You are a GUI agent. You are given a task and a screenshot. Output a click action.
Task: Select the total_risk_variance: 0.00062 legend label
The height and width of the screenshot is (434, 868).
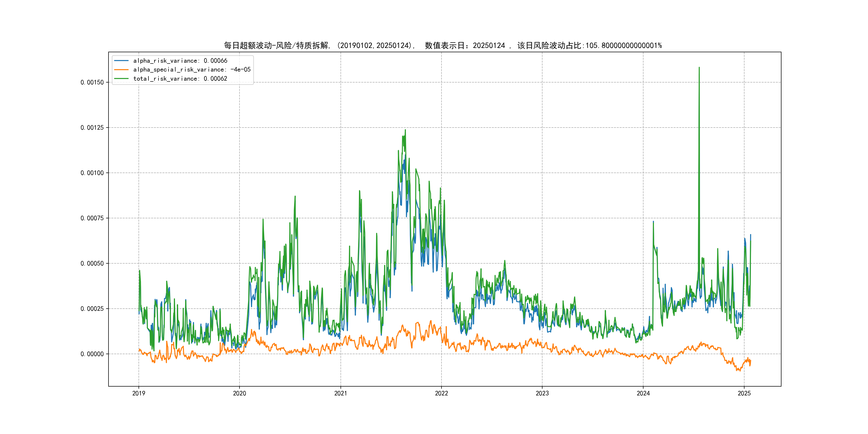180,78
